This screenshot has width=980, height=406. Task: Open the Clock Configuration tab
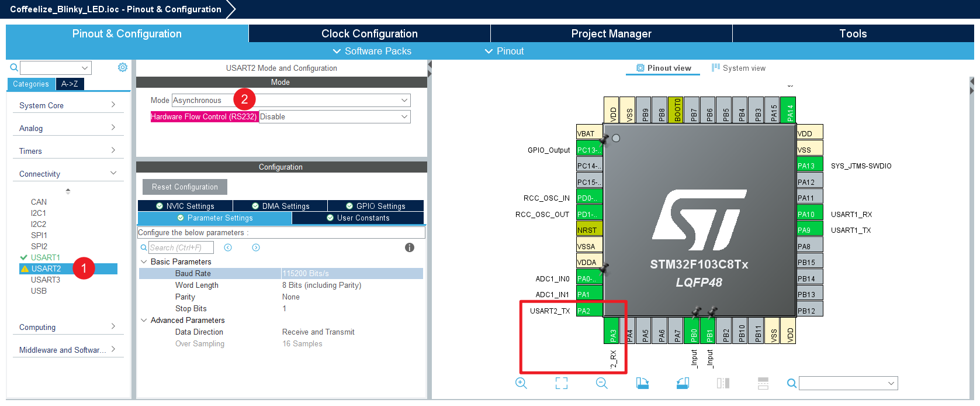pyautogui.click(x=369, y=34)
